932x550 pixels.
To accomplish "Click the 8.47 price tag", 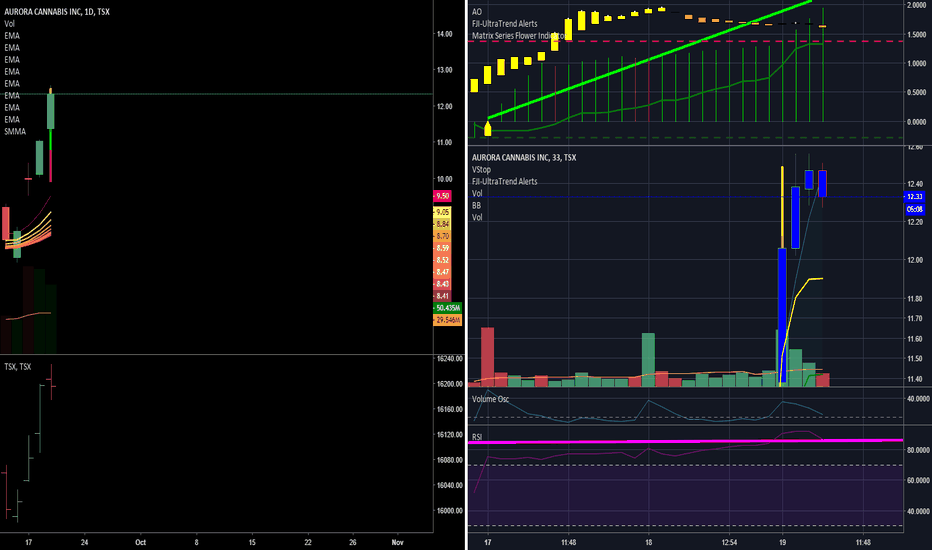I will coord(442,272).
